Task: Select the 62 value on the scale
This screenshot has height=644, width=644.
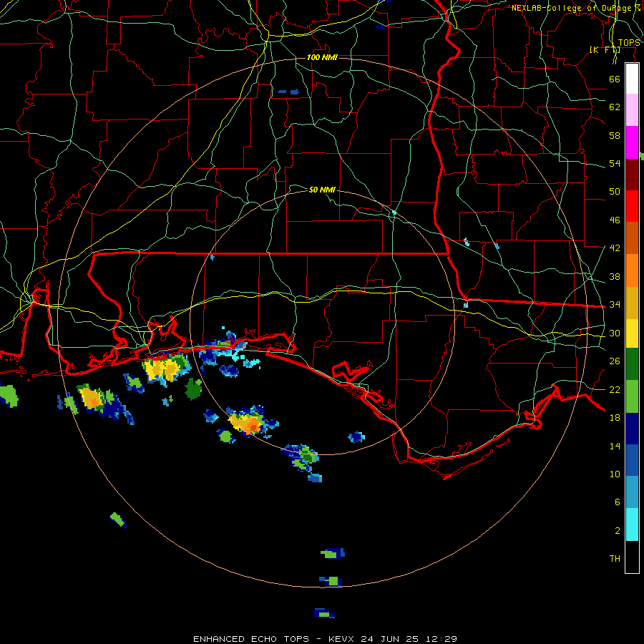Action: [x=615, y=107]
